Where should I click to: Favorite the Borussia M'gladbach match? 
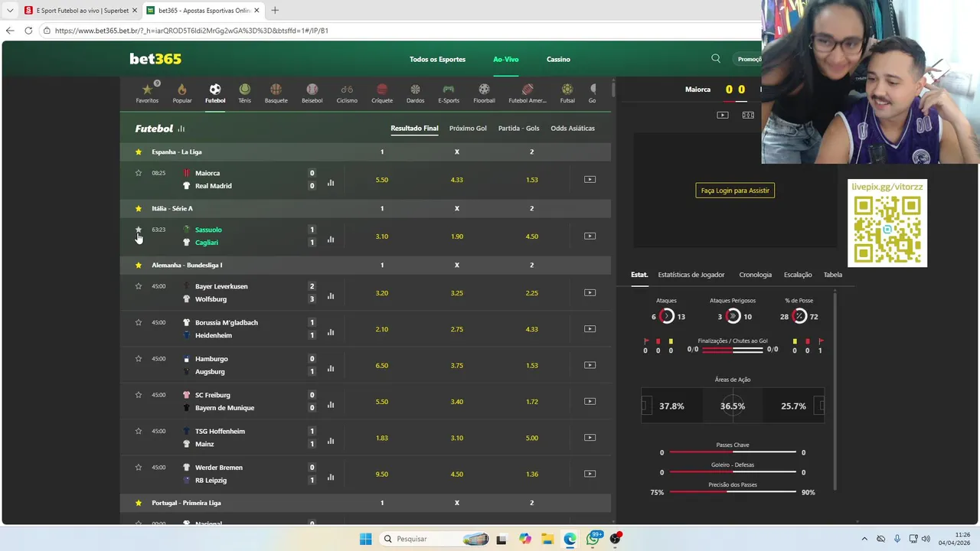pos(139,322)
